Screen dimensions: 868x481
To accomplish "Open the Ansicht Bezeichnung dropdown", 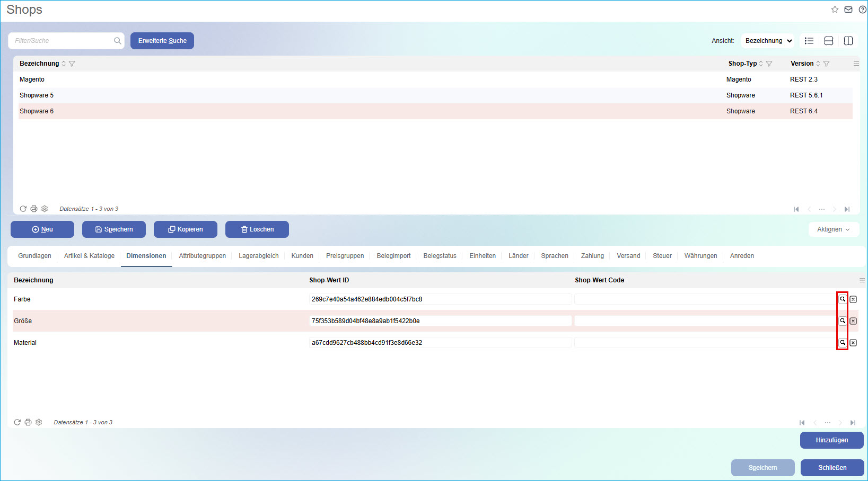I will click(768, 41).
